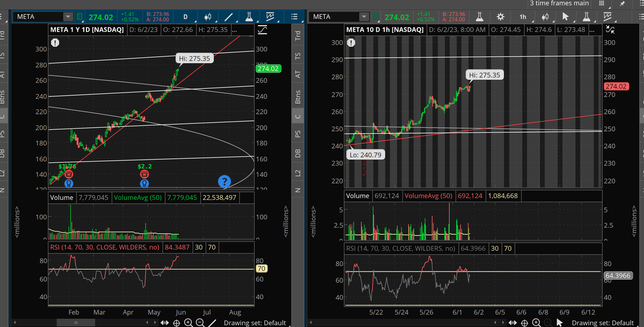Click the symbol link number icon in left chart
644x327 pixels.
tap(80, 17)
